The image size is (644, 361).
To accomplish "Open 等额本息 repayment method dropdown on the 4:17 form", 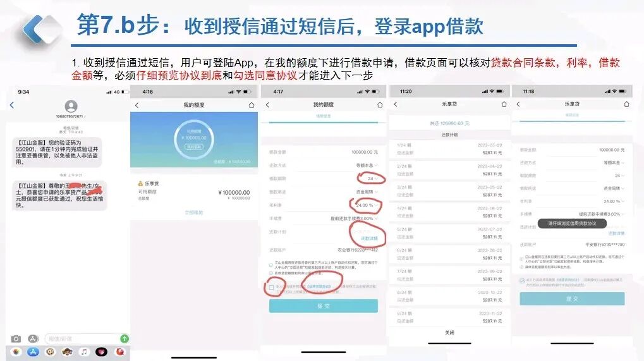I will click(x=367, y=165).
